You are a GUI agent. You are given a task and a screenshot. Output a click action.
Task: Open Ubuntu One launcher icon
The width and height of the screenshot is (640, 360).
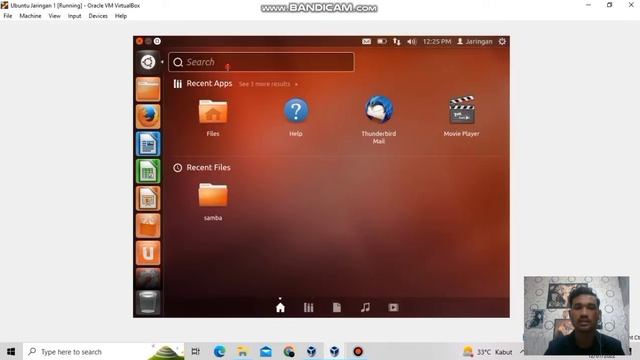(148, 253)
